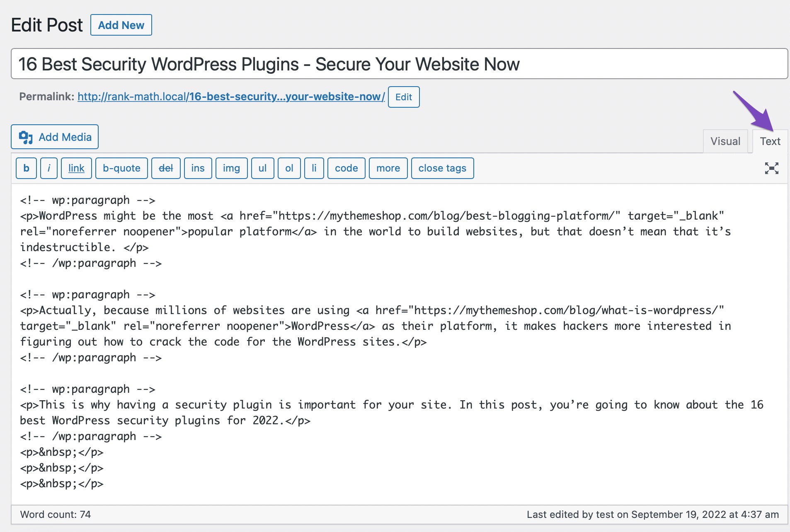
Task: Enter fullscreen mode via the expand icon
Action: 771,168
